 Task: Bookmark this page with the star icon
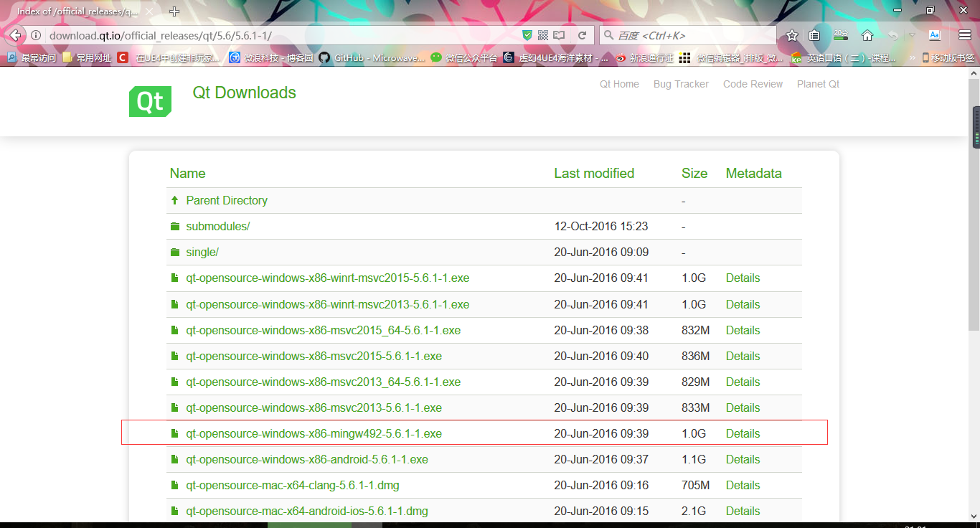coord(792,35)
